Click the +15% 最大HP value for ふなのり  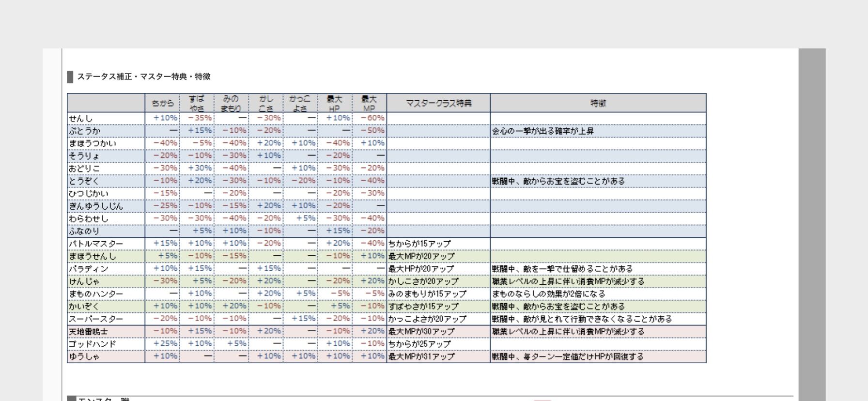click(x=338, y=231)
